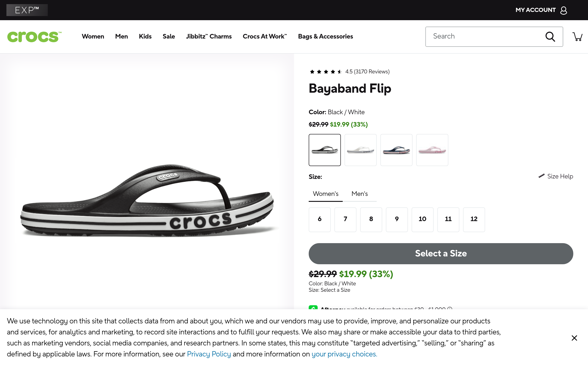588x367 pixels.
Task: Open the Women navigation menu
Action: tap(93, 36)
